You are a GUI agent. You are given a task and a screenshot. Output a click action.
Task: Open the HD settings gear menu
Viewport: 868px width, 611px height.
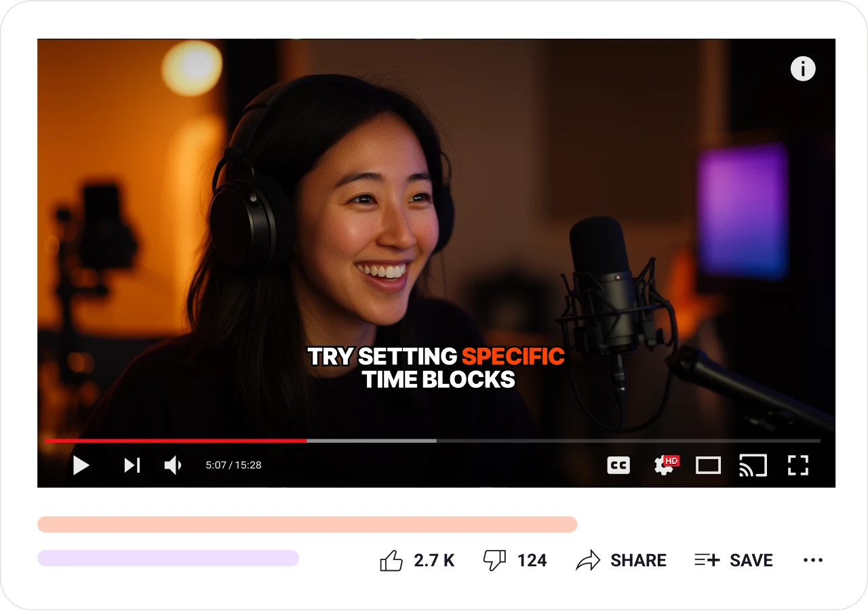click(x=664, y=465)
